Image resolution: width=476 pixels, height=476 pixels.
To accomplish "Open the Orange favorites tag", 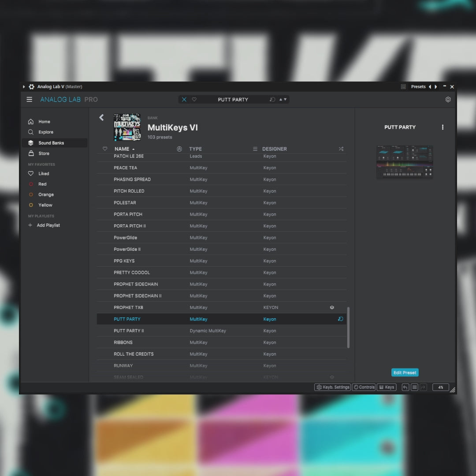I will (x=46, y=194).
